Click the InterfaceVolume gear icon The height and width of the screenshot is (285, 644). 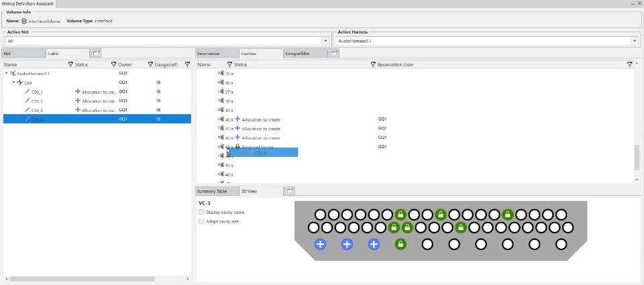coord(24,21)
